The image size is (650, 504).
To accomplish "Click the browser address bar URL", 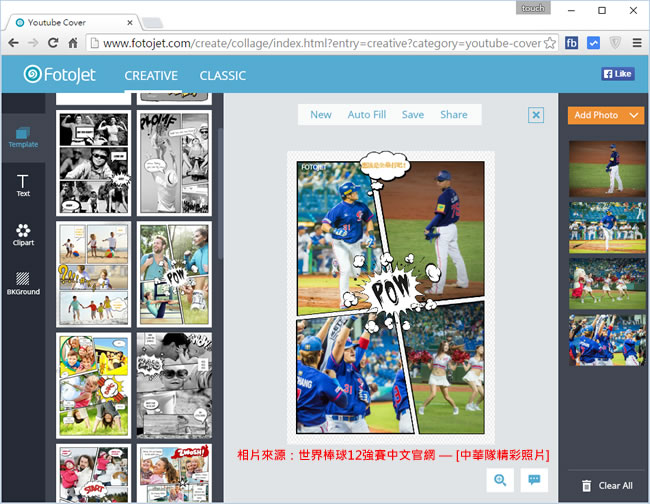I will [x=320, y=43].
